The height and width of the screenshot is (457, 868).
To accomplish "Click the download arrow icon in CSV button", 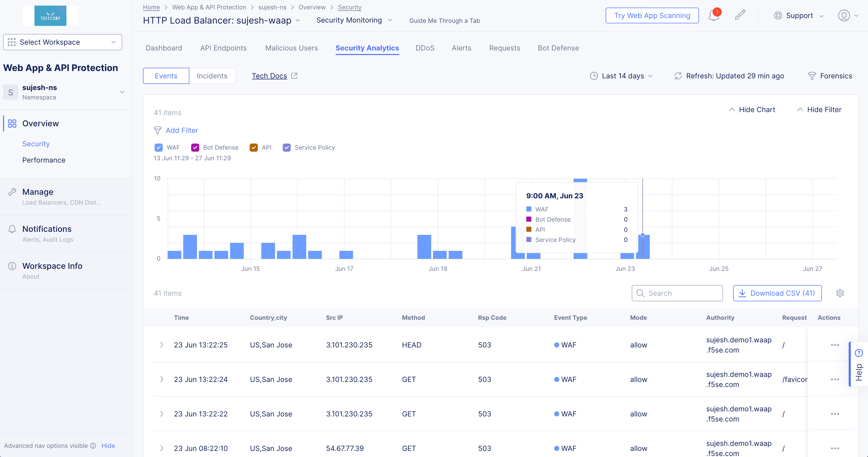I will click(742, 293).
